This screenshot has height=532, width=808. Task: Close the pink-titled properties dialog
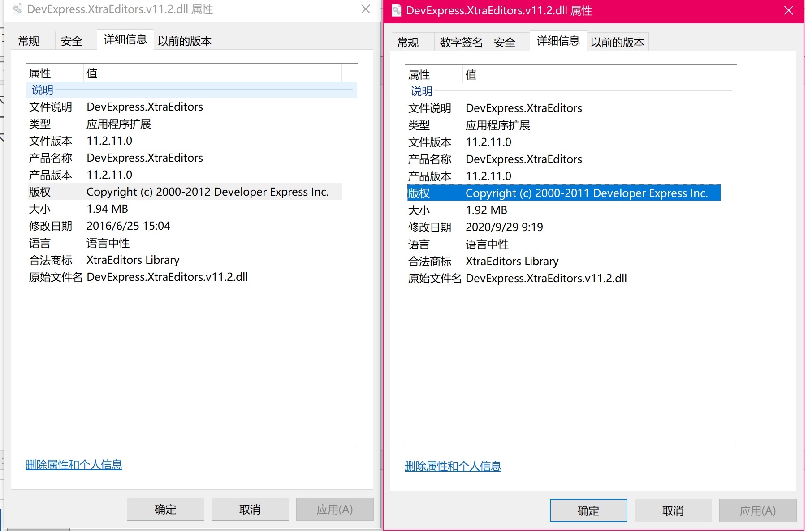[789, 11]
